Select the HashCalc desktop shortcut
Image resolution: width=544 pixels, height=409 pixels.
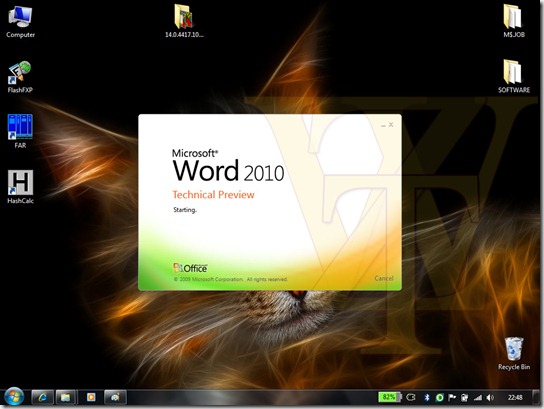[20, 187]
